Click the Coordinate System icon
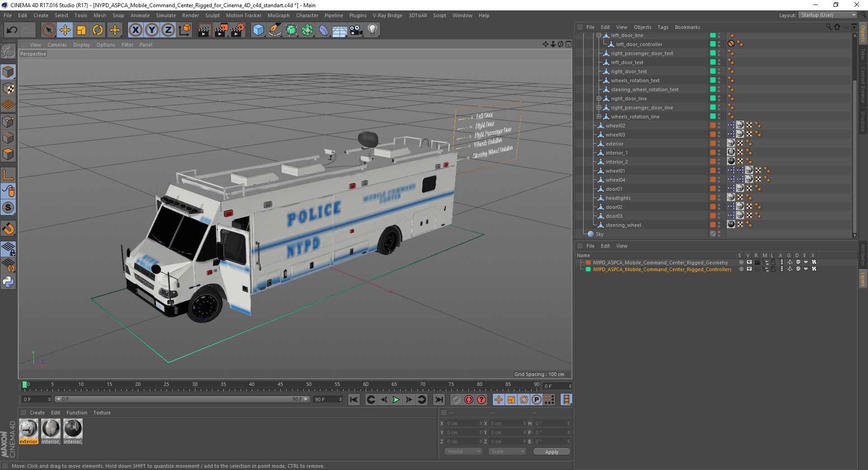The height and width of the screenshot is (470, 868). 184,30
